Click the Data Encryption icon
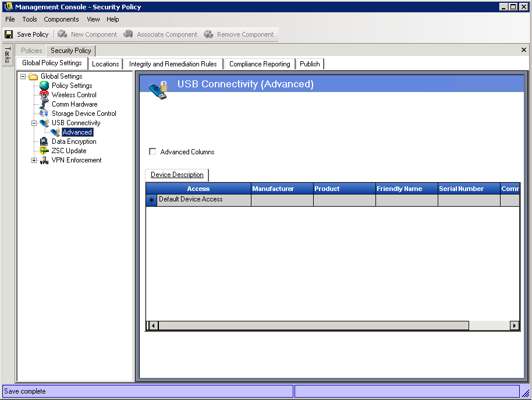This screenshot has width=532, height=400. tap(44, 141)
